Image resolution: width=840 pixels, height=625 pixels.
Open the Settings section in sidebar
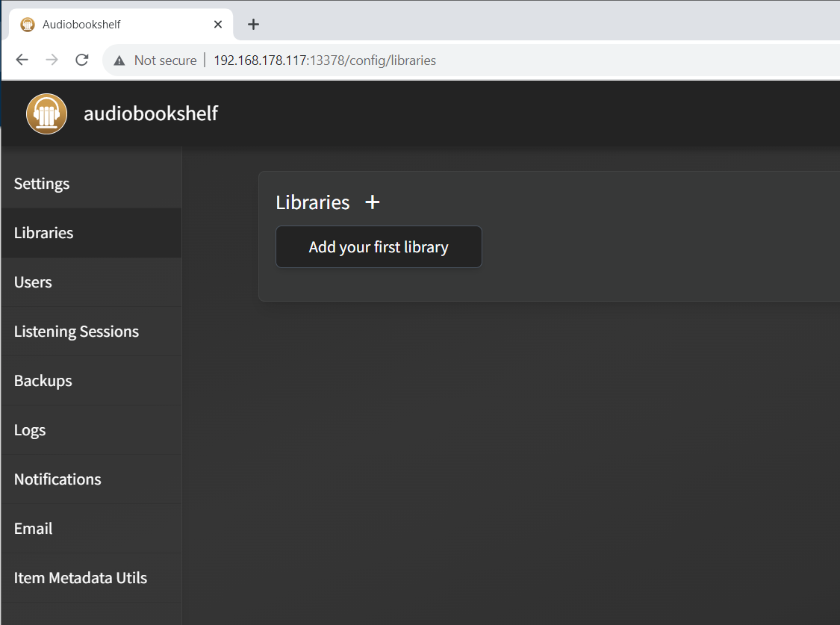coord(42,184)
